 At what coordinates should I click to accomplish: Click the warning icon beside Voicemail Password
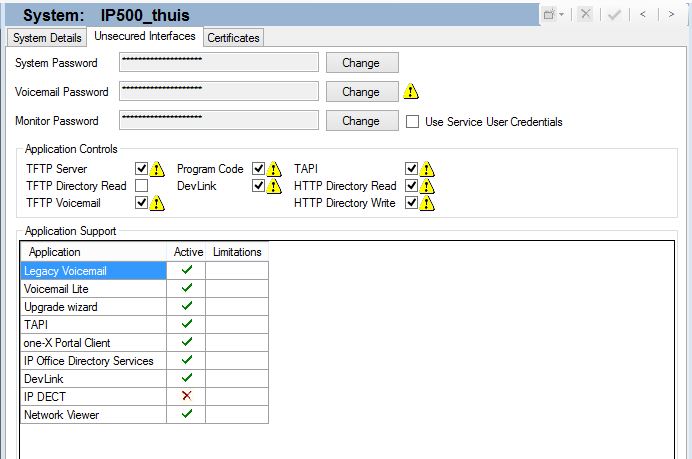(411, 91)
